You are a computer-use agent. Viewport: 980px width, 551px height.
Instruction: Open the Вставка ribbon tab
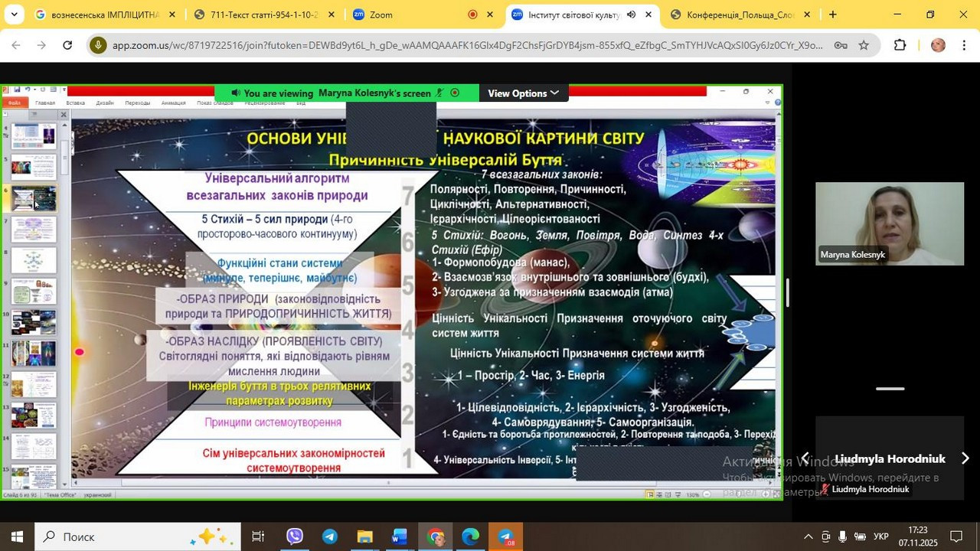tap(75, 103)
